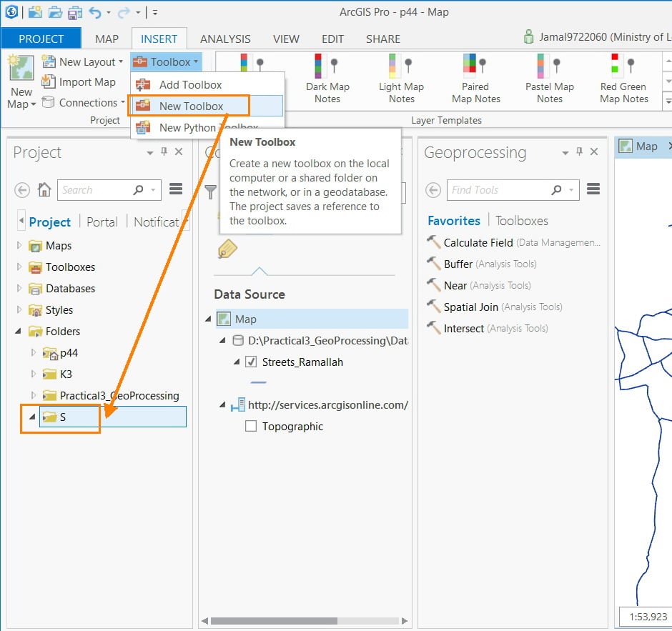Select Red Green Map Notes template
672x631 pixels.
(623, 79)
